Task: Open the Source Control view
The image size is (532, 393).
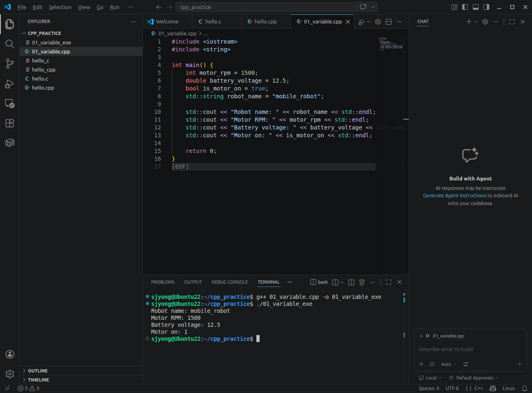Action: pos(10,64)
